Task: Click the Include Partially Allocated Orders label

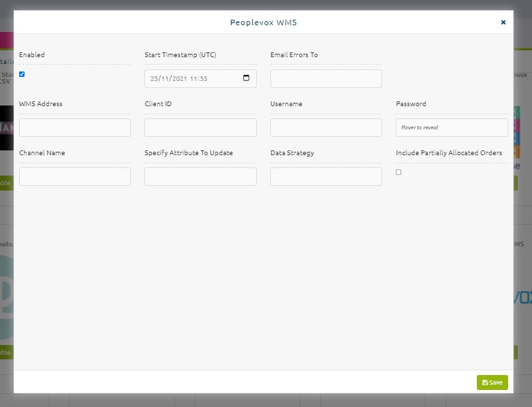Action: pyautogui.click(x=448, y=153)
